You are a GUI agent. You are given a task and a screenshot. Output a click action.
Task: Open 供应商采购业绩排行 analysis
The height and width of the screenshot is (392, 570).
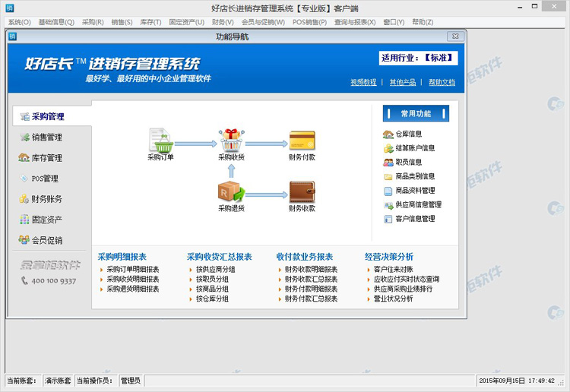pyautogui.click(x=403, y=289)
